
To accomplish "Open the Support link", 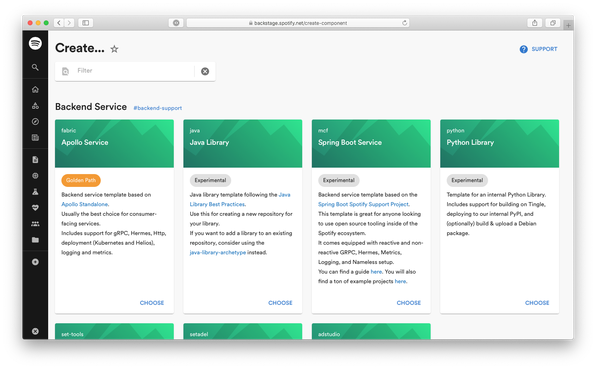I will tap(539, 49).
